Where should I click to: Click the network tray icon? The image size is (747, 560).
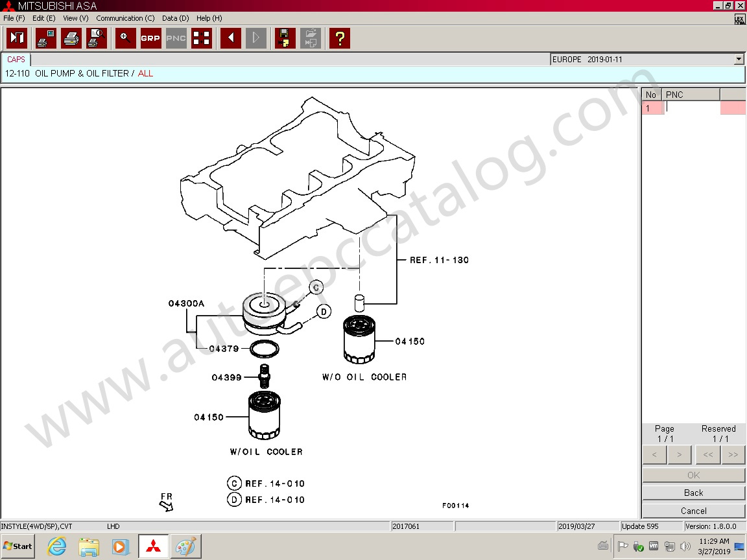point(670,546)
